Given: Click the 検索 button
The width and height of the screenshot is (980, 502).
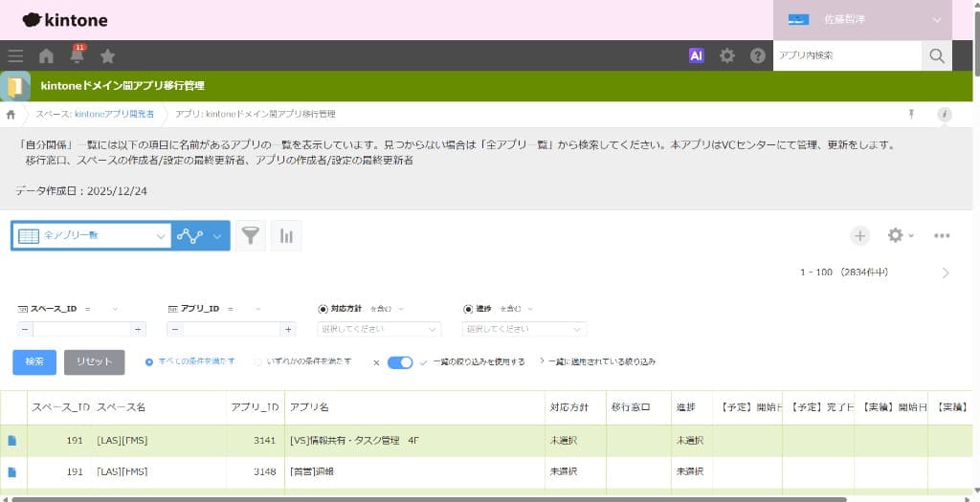Looking at the screenshot, I should click(34, 362).
